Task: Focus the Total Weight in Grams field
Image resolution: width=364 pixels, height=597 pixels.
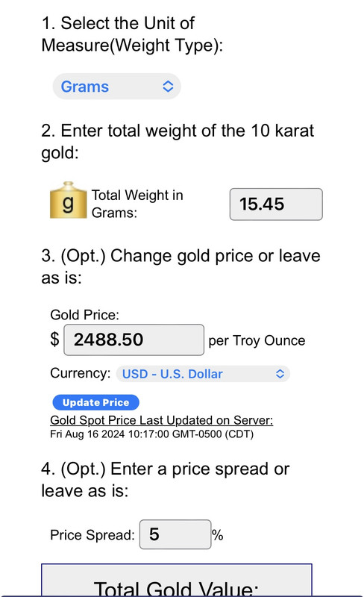Action: 276,204
